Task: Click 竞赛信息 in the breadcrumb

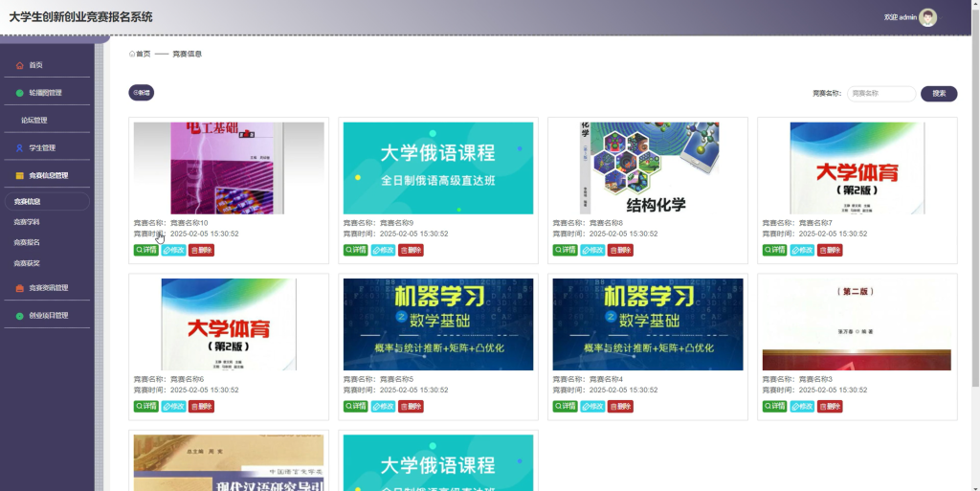Action: pos(187,54)
